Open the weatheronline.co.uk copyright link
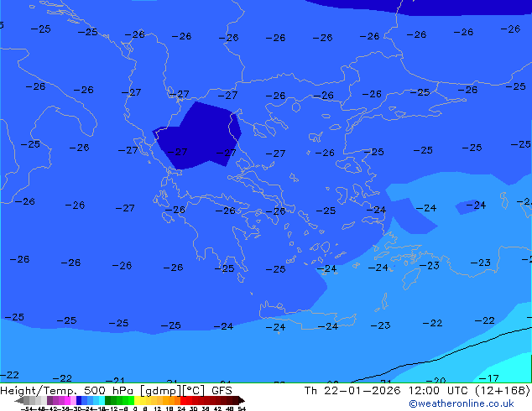The width and height of the screenshot is (532, 411). point(462,403)
